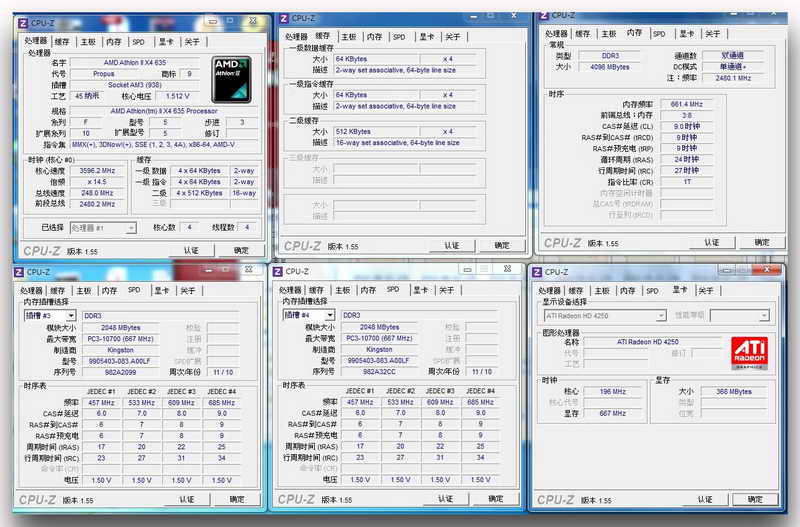Open the 关于 tab in the processor window
This screenshot has width=800, height=527.
[192, 42]
